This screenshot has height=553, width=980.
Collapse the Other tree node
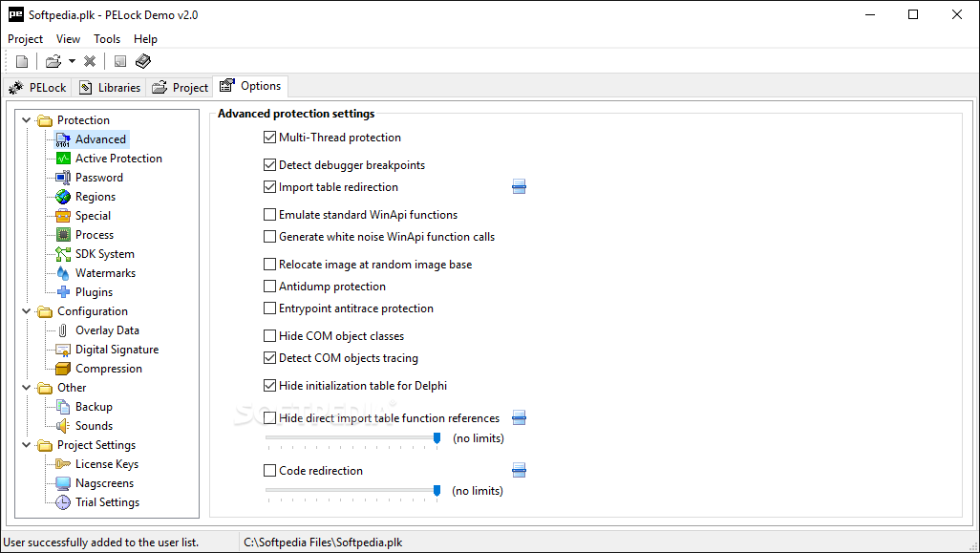(26, 388)
